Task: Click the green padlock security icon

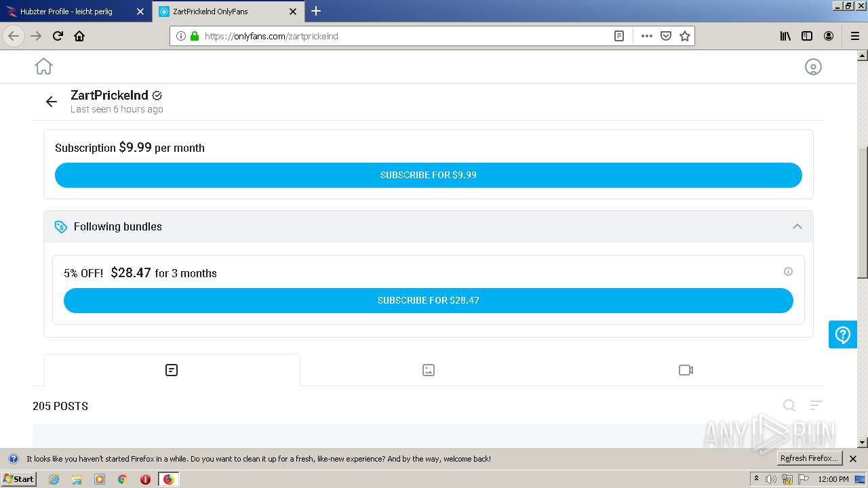Action: [195, 36]
